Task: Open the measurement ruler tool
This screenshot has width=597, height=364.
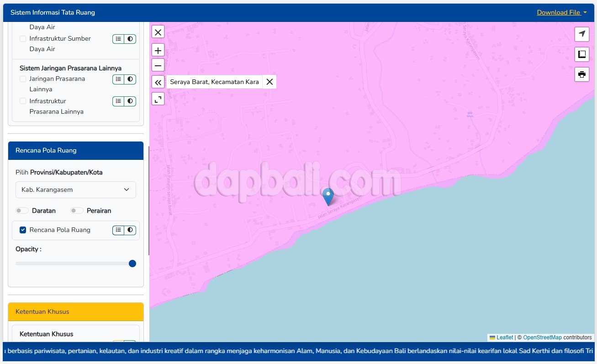Action: pos(581,54)
